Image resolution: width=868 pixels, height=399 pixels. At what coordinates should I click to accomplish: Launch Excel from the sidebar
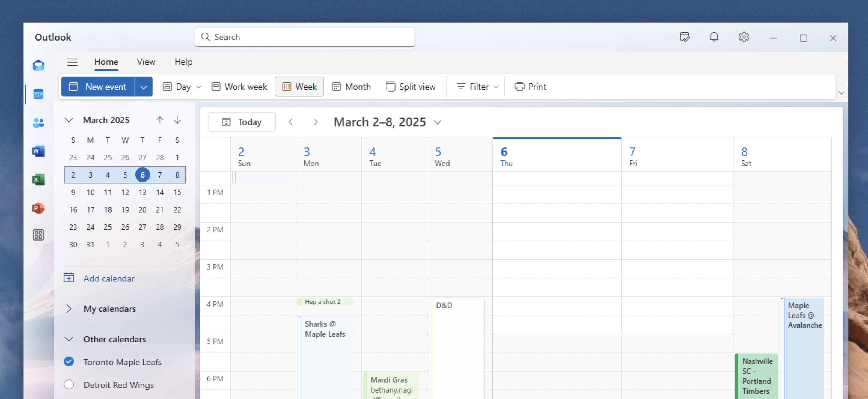38,179
